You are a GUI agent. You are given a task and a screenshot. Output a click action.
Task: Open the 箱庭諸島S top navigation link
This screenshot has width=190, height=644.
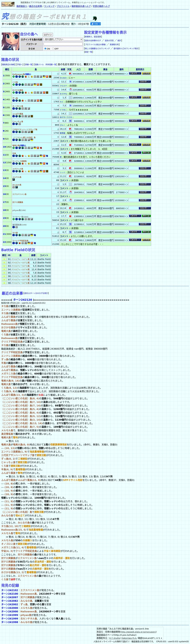(x=22, y=6)
